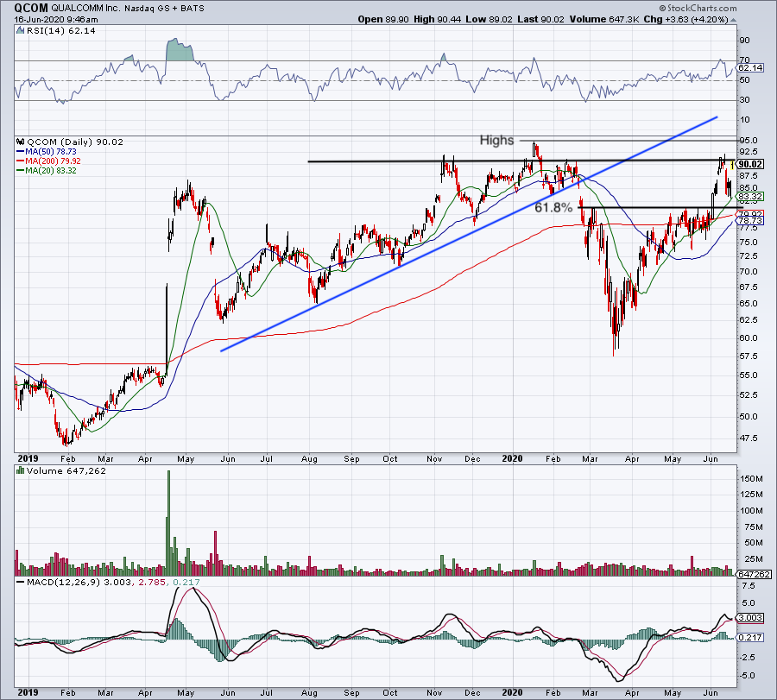The width and height of the screenshot is (777, 700).
Task: Click the Oct label on MACD panel date axis
Action: click(x=390, y=692)
